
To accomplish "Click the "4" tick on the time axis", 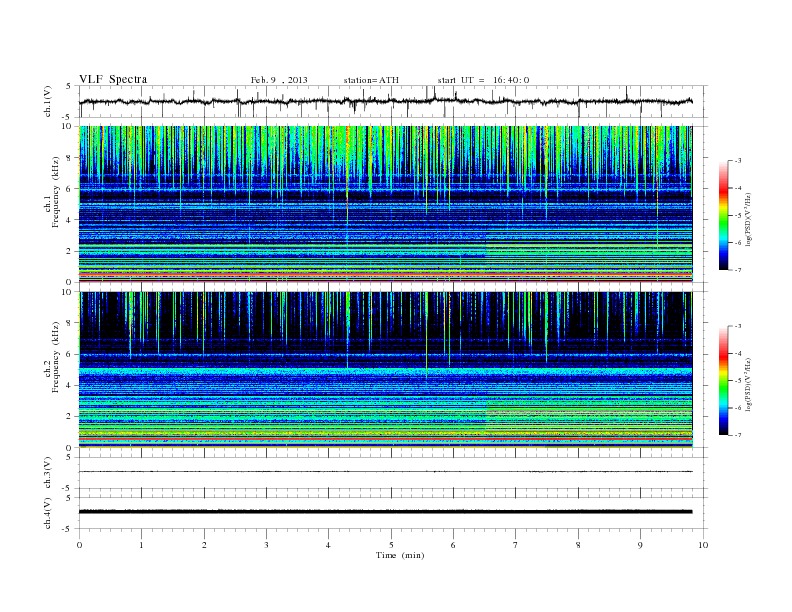I will coord(328,545).
